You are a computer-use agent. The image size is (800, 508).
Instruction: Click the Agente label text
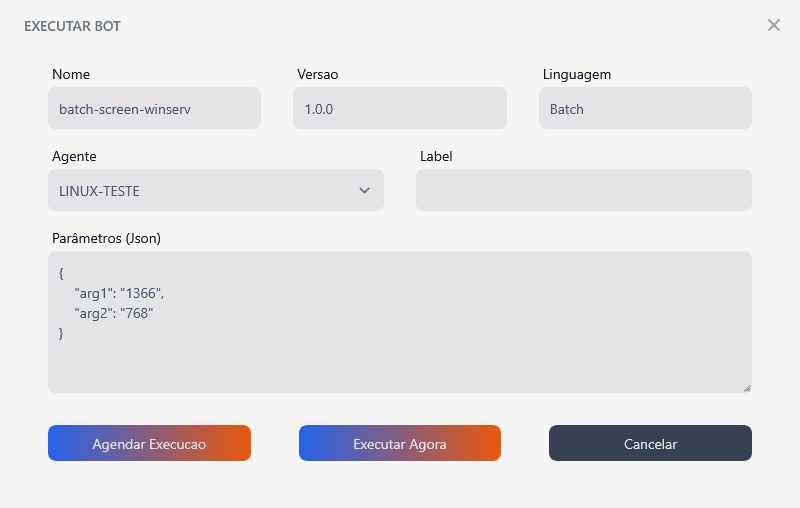pos(74,157)
